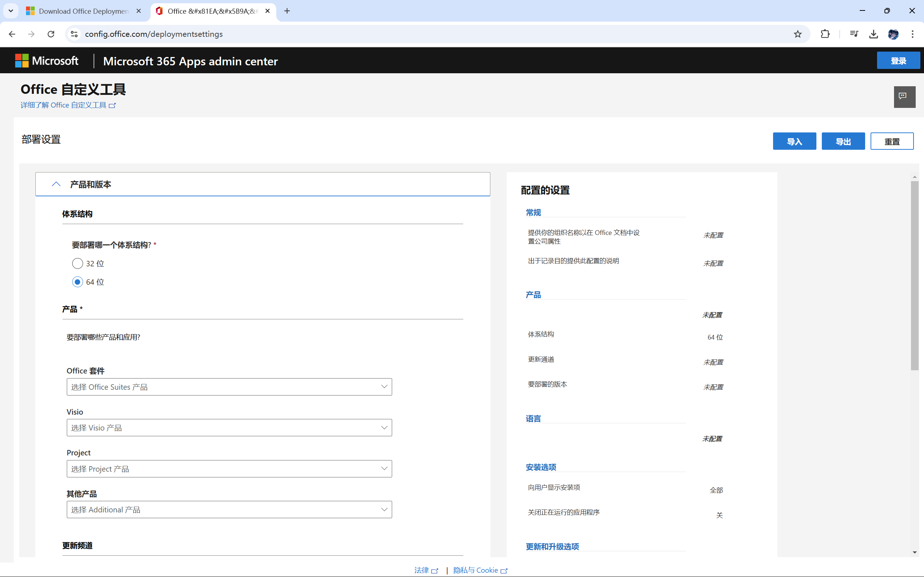Screen dimensions: 924x577
Task: Reload the current page
Action: 51,34
